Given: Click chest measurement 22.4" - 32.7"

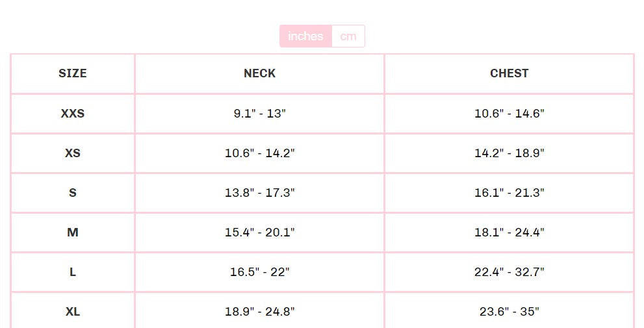Looking at the screenshot, I should (509, 272).
